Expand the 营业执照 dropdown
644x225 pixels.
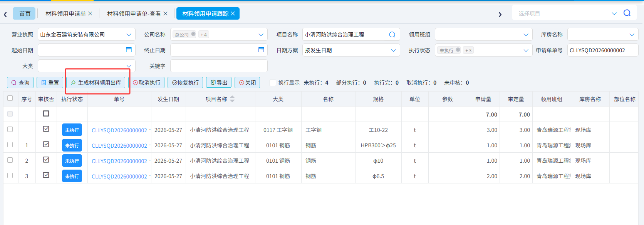point(129,35)
